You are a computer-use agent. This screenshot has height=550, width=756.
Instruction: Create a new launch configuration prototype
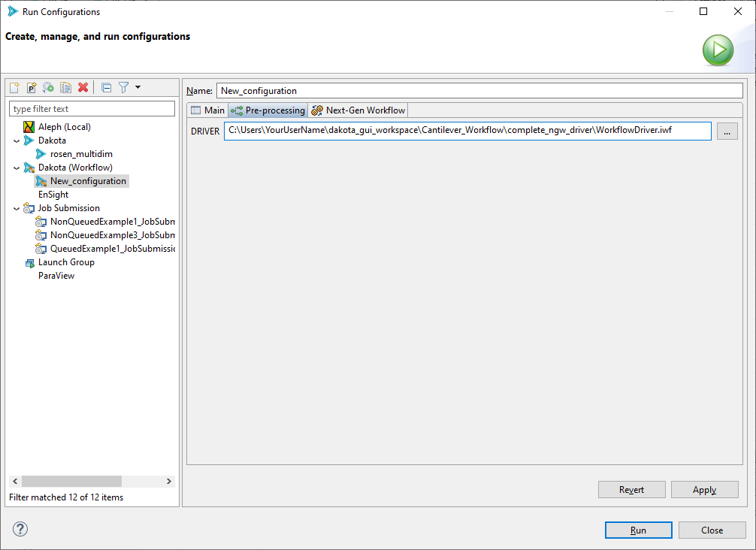click(31, 87)
